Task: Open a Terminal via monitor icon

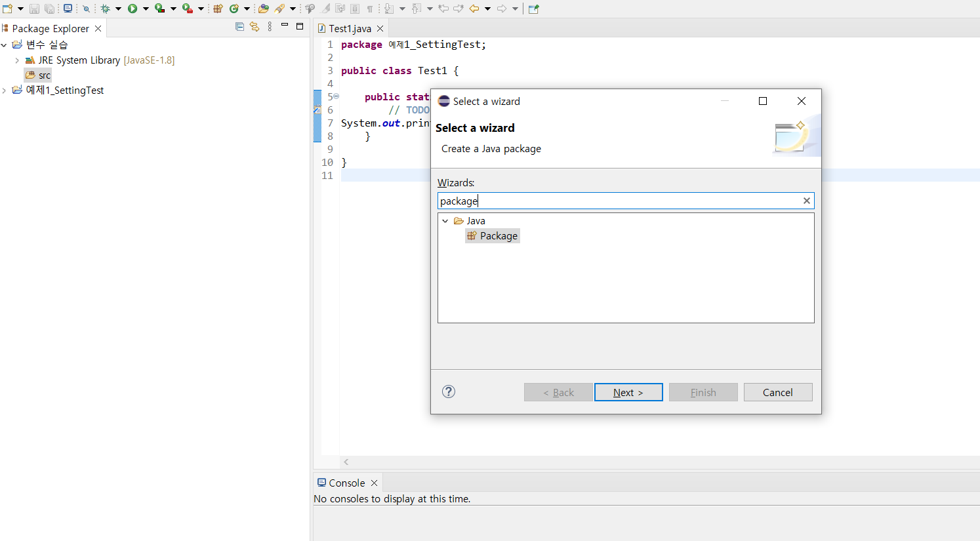Action: pos(68,9)
